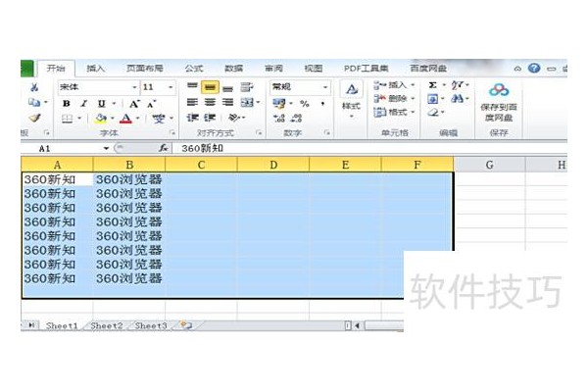Align text left
Viewport: 588px width, 392px height.
(192, 102)
